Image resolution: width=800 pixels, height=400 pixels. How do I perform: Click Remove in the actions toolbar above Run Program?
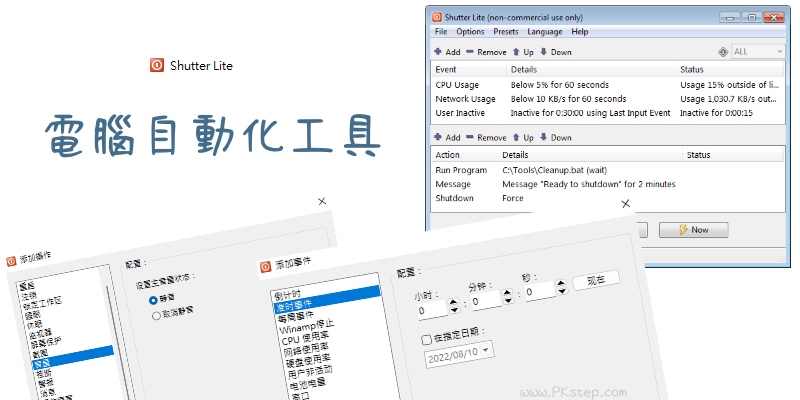(x=486, y=137)
